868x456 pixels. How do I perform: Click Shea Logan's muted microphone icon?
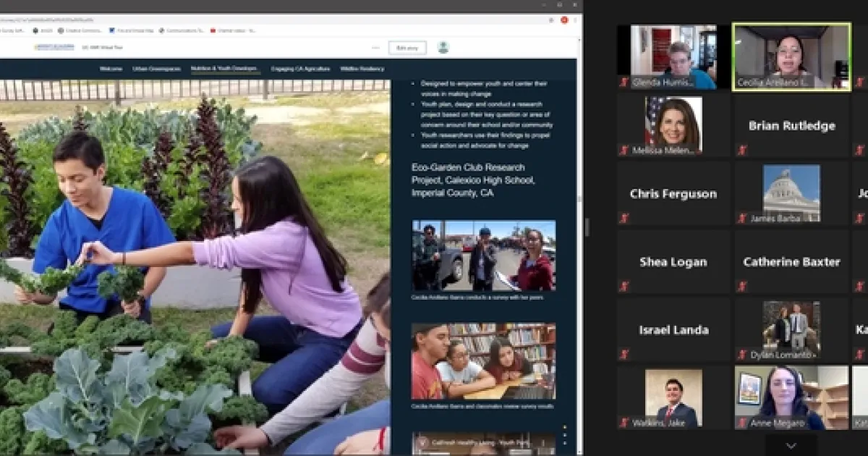[x=624, y=286]
